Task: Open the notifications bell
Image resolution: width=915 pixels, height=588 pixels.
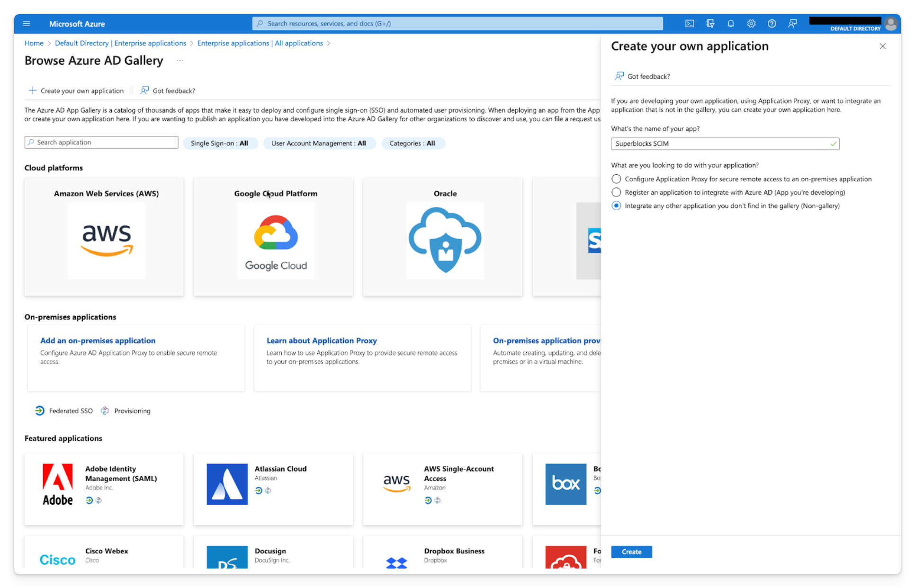Action: [x=730, y=23]
